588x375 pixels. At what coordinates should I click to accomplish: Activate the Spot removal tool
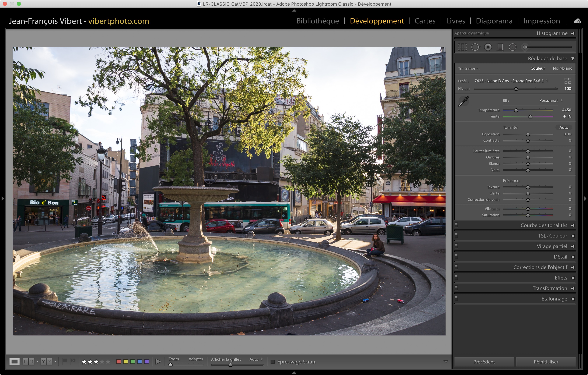475,47
